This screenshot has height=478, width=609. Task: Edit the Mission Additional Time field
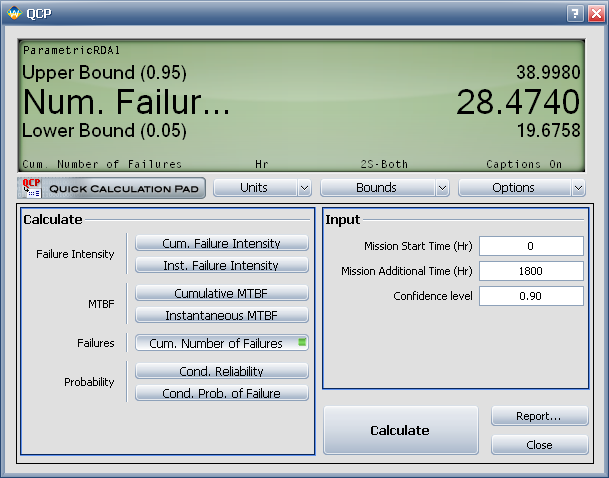tap(530, 271)
